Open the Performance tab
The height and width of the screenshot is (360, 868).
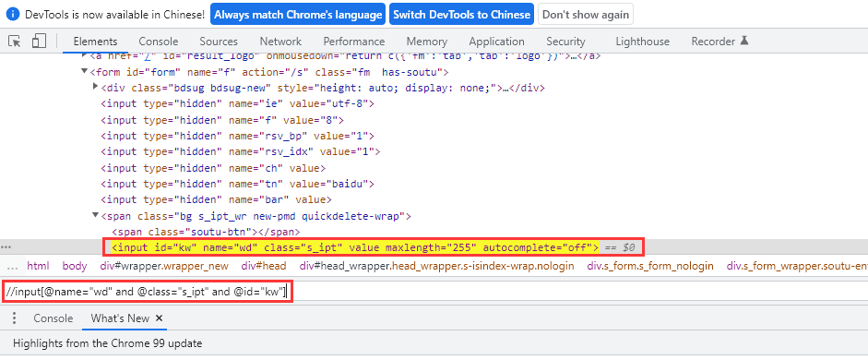click(354, 42)
